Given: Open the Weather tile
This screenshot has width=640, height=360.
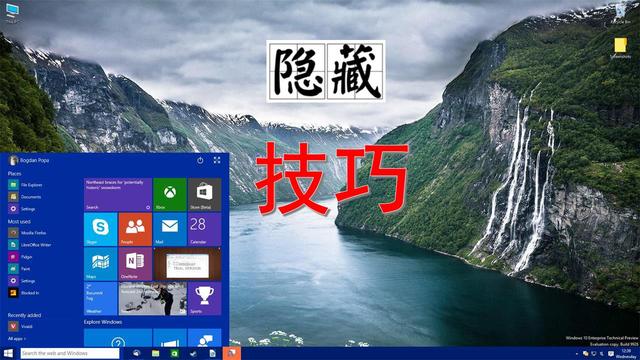Looking at the screenshot, I should point(100,298).
